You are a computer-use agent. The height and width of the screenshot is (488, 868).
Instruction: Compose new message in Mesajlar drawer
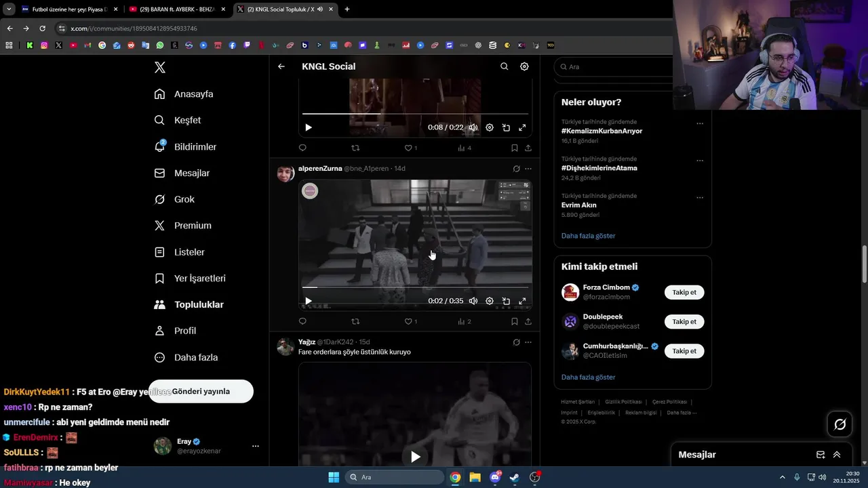[x=821, y=455]
